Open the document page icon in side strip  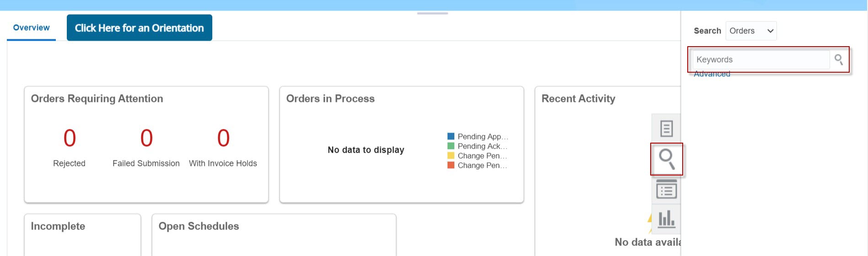tap(666, 128)
